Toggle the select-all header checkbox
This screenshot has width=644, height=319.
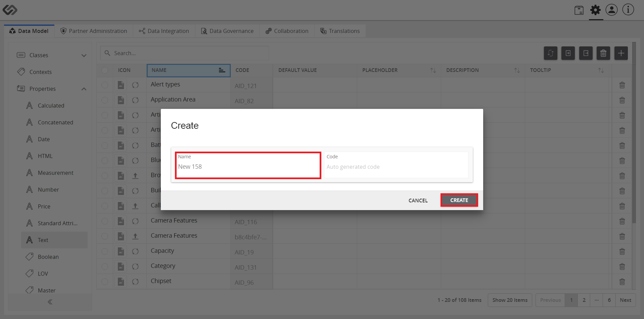click(105, 70)
